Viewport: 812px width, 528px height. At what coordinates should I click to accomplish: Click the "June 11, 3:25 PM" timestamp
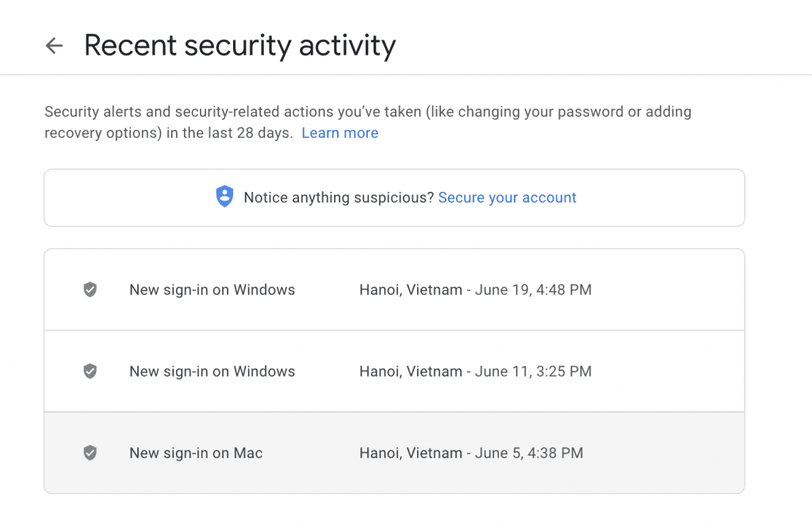(533, 371)
